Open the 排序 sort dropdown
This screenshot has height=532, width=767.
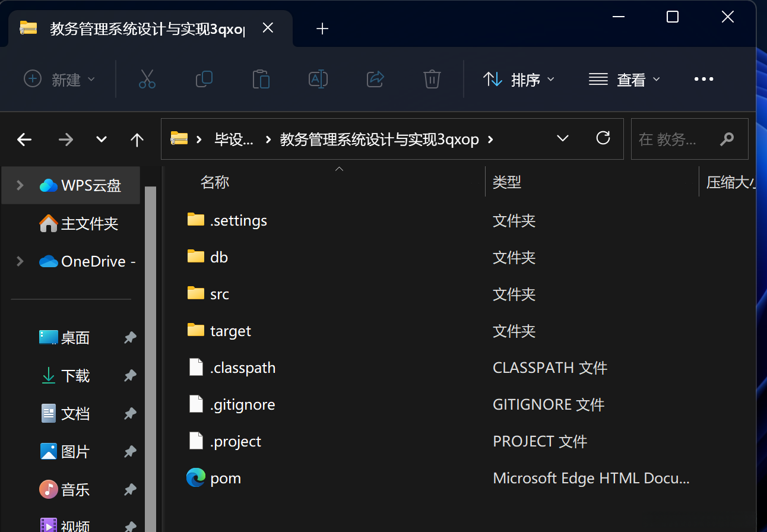pos(519,79)
